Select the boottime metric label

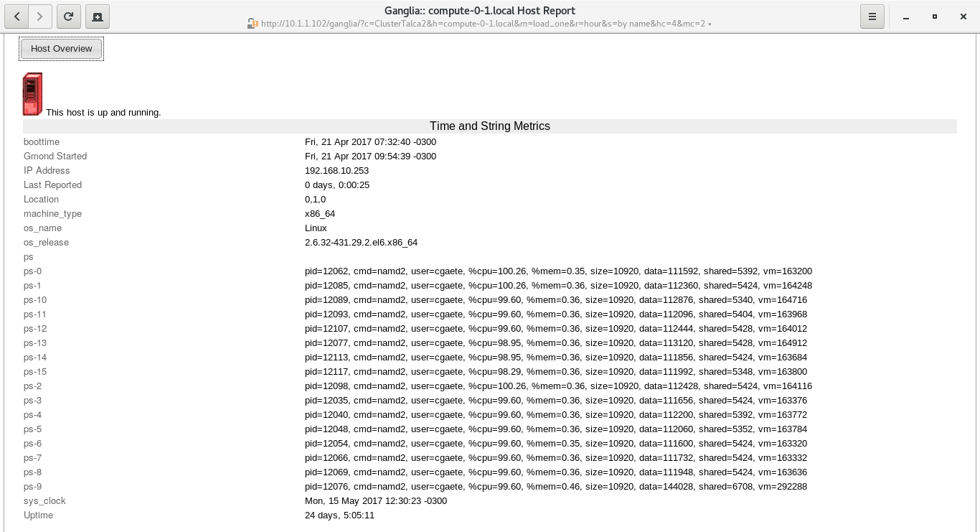(42, 142)
